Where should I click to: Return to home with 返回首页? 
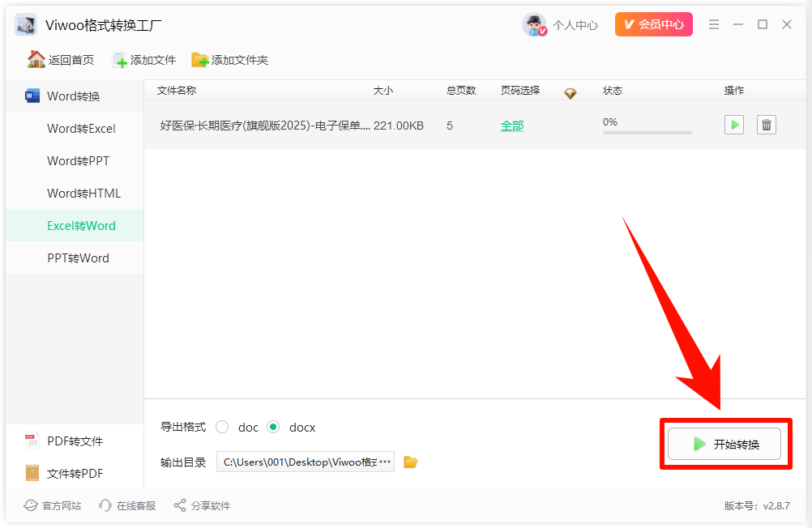click(x=61, y=60)
